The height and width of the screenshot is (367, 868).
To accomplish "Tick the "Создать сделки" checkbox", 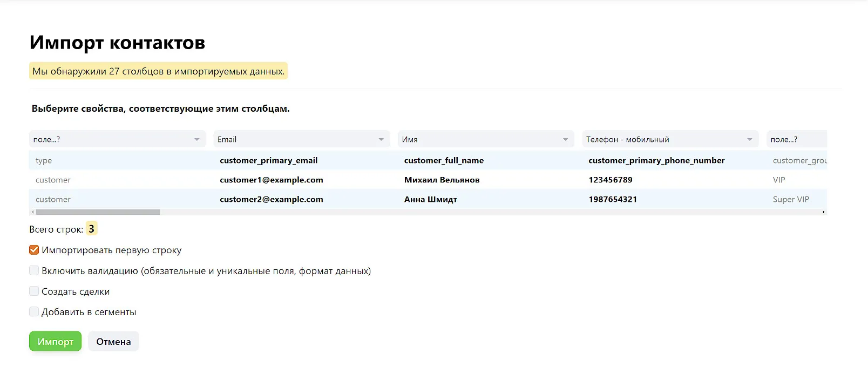I will pos(34,291).
